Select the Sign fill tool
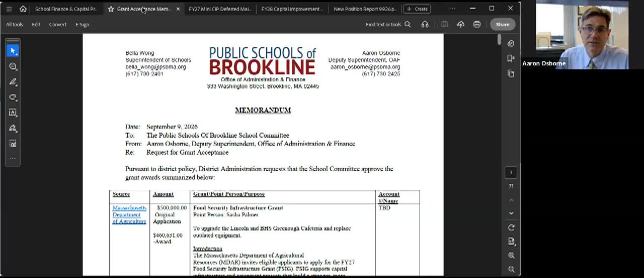This screenshot has width=644, height=278. pos(13,128)
